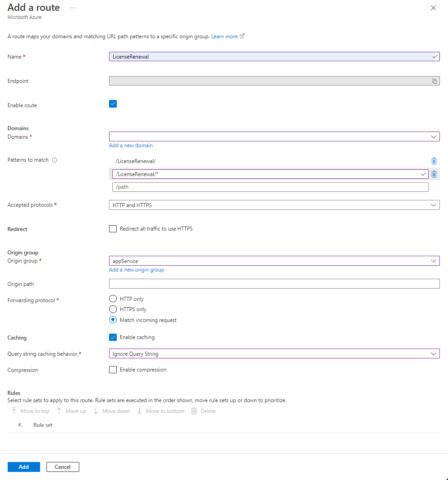Click Delete in Rules toolbar

click(203, 411)
